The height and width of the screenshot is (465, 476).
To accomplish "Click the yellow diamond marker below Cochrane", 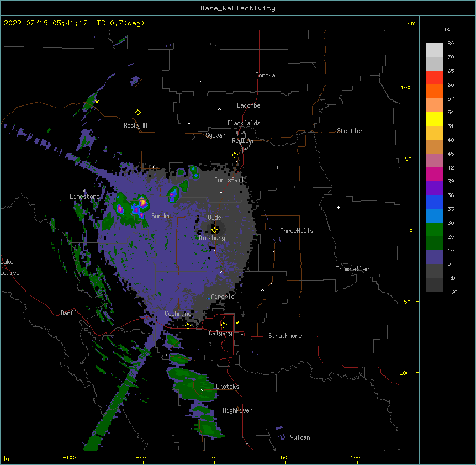I will point(188,326).
